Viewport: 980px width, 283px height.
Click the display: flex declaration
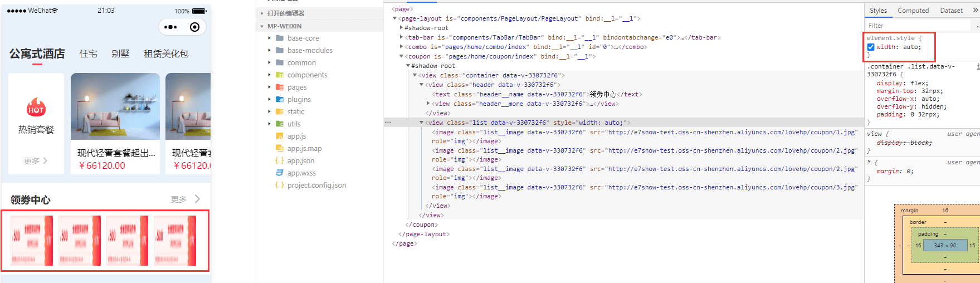(903, 83)
